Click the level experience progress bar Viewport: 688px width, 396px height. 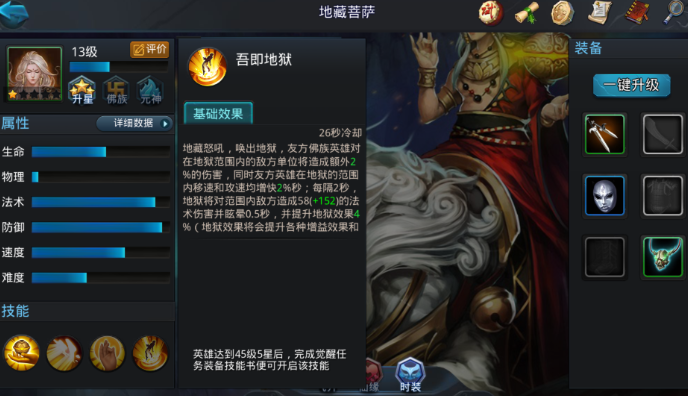tap(119, 67)
